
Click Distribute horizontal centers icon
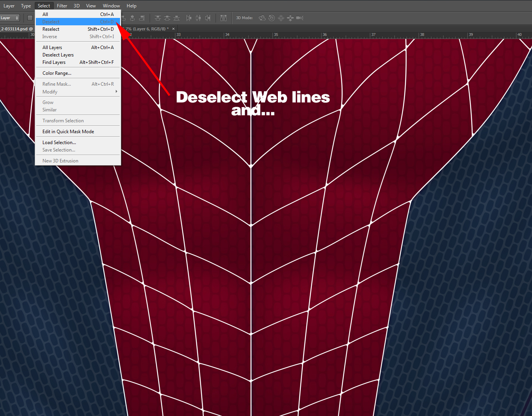tap(198, 18)
